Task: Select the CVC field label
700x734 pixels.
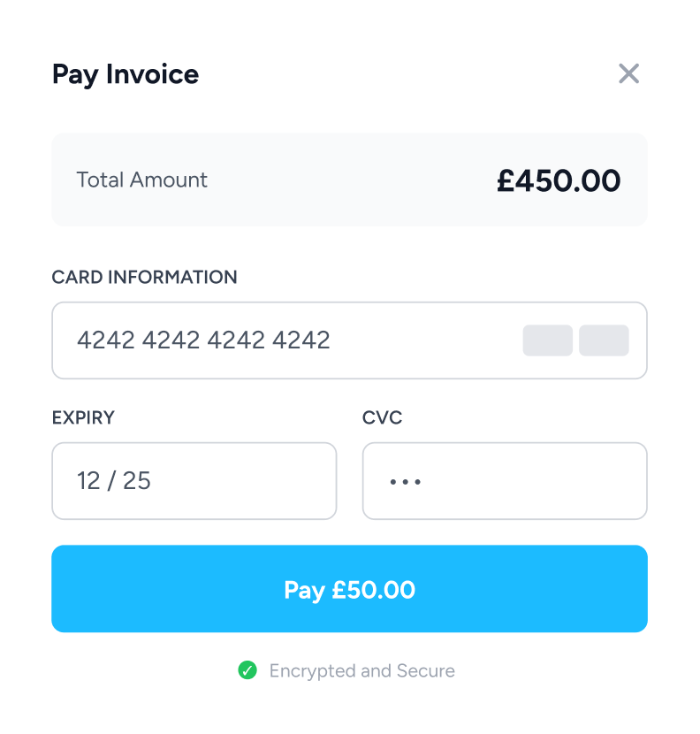Action: (380, 417)
